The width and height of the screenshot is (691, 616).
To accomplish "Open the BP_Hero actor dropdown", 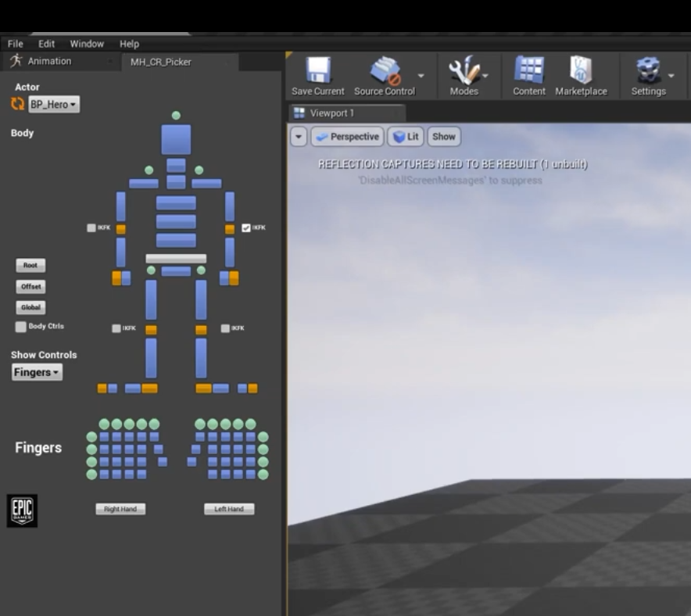I will [55, 105].
